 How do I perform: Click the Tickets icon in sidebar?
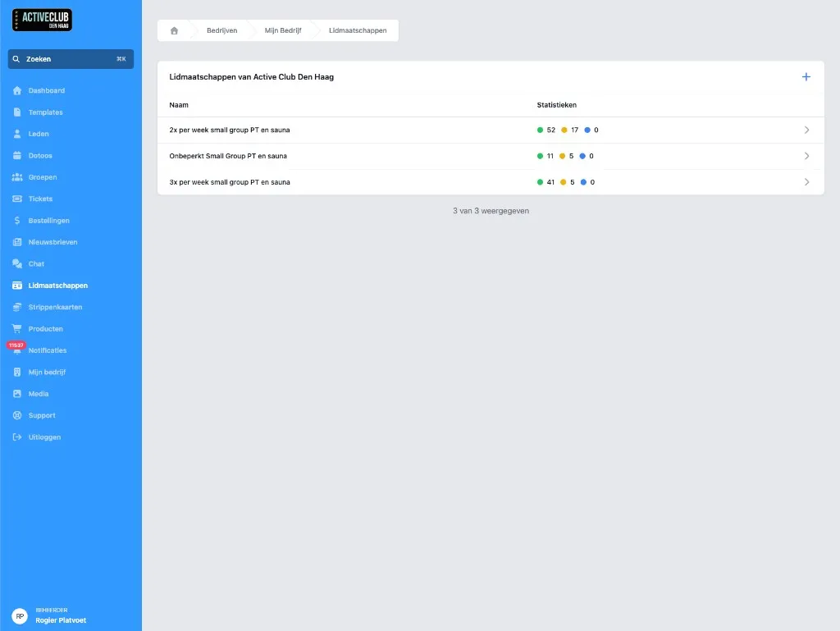[17, 199]
